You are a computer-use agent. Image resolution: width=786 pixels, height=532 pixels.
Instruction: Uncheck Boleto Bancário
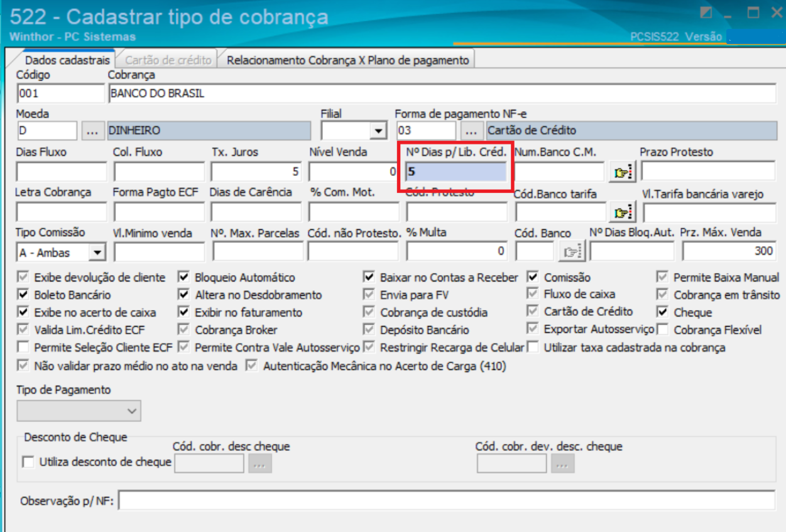point(24,295)
